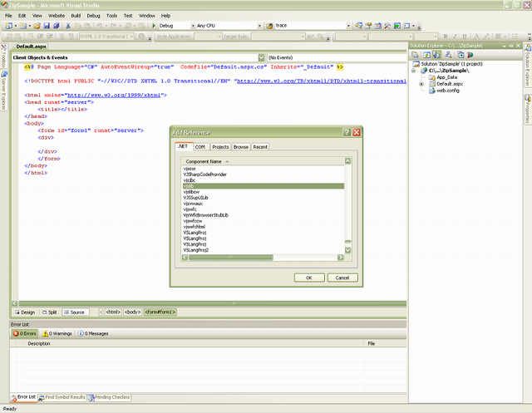Open the Website menu
Screen dimensions: 532x413
pos(57,16)
